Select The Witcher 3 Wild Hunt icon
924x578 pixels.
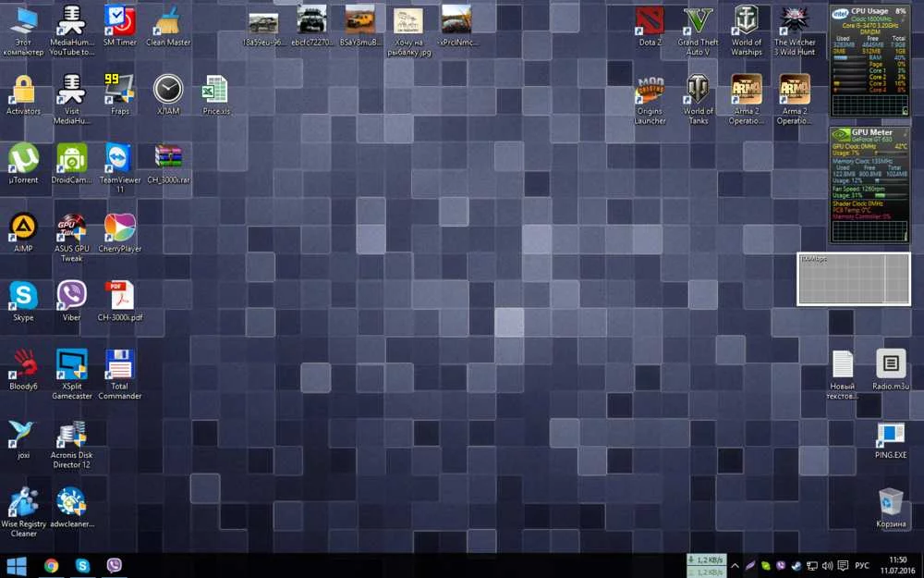tap(795, 31)
